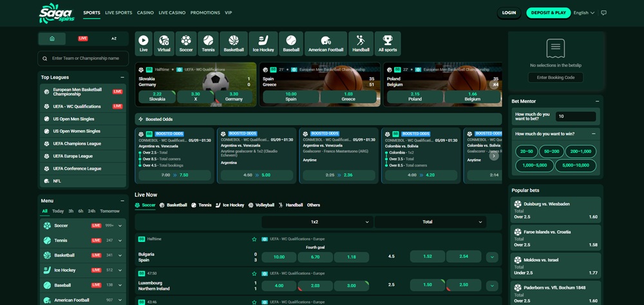Favorite the Luxembourg vs Northern Ireland star

254,273
